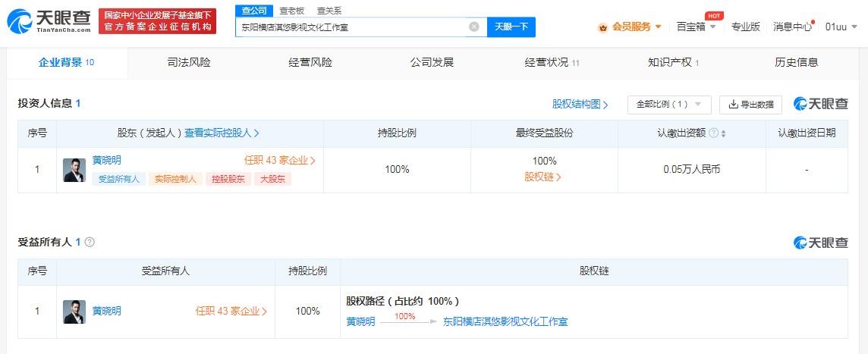This screenshot has width=868, height=354.
Task: Click 黄晓明's photo in the beneficial owner table
Action: tap(74, 312)
